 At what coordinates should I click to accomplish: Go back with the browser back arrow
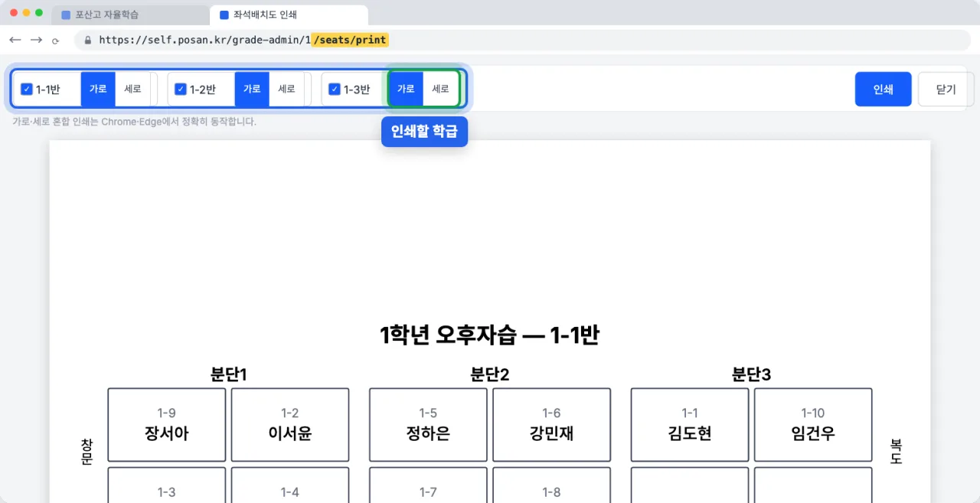click(15, 40)
